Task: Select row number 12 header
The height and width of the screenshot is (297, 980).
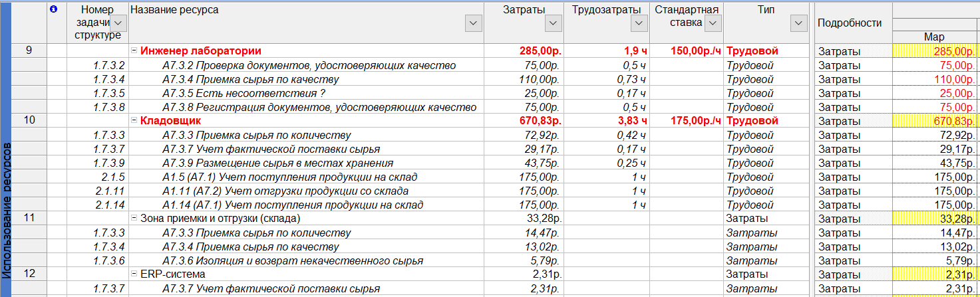Action: [x=29, y=274]
